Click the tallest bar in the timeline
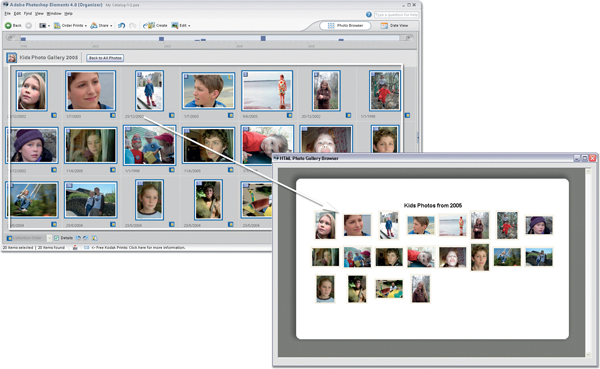The height and width of the screenshot is (369, 600). coord(263,38)
